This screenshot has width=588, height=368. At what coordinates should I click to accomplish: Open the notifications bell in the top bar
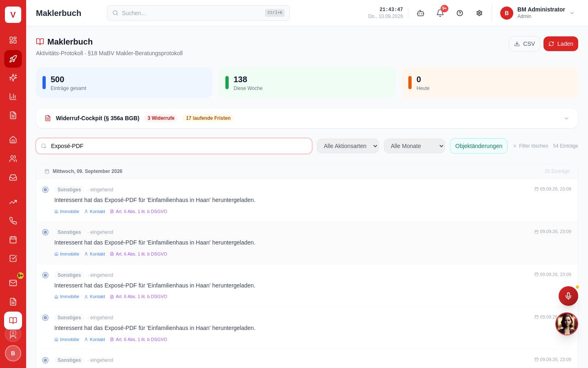(440, 13)
